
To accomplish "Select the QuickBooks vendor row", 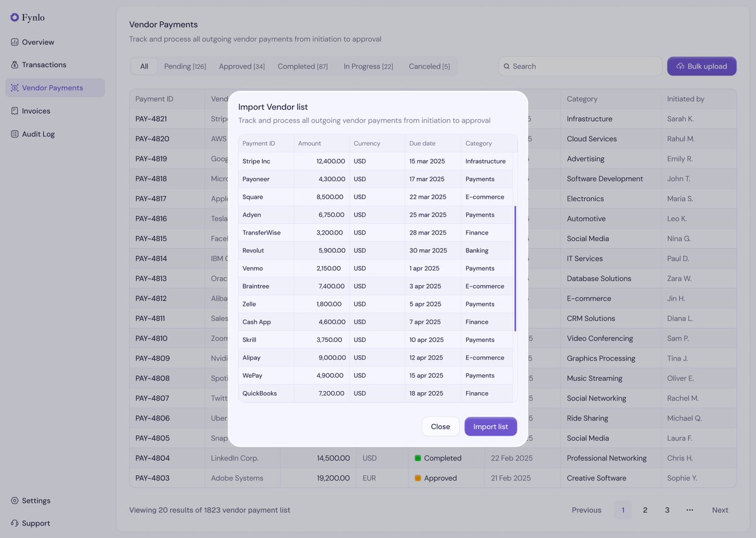I will coord(376,393).
